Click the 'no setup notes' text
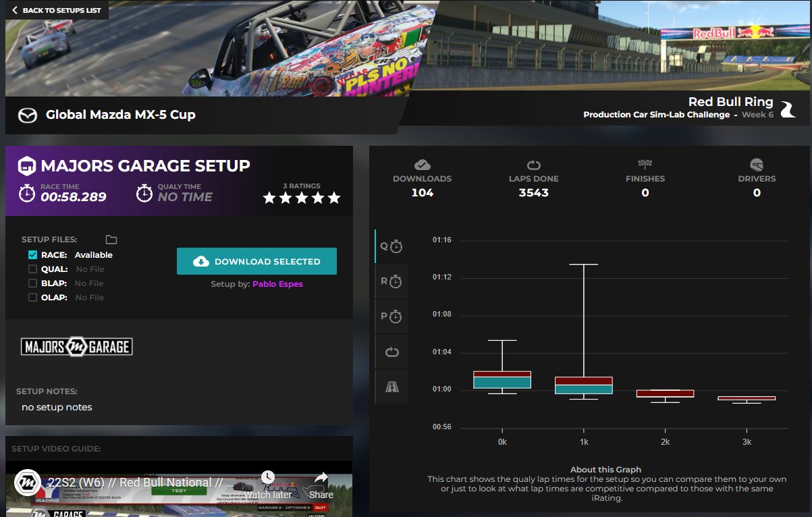812x517 pixels. pos(57,407)
